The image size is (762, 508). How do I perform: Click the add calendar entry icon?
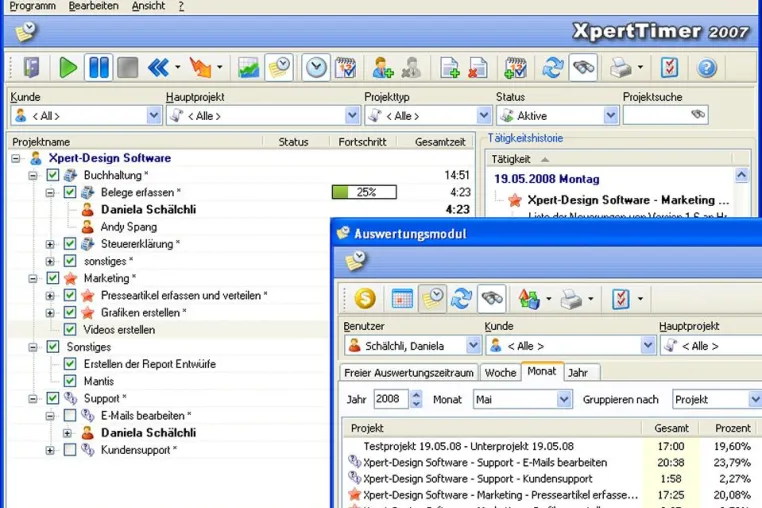[x=515, y=68]
